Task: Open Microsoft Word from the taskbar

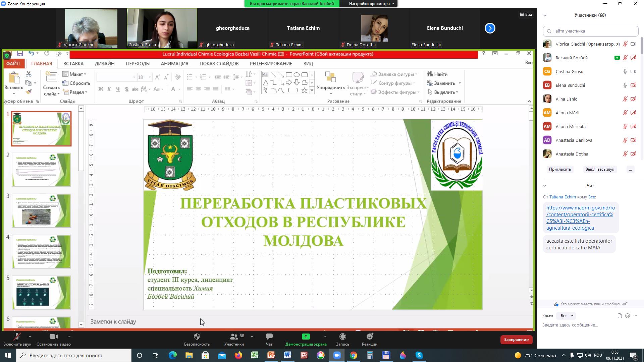Action: (x=287, y=355)
